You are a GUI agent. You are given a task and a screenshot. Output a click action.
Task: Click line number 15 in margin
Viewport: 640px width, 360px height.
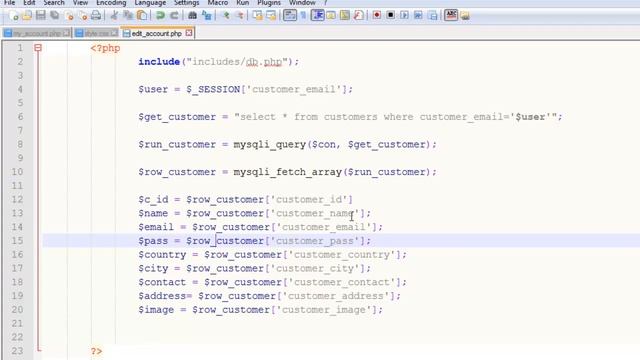pos(17,241)
